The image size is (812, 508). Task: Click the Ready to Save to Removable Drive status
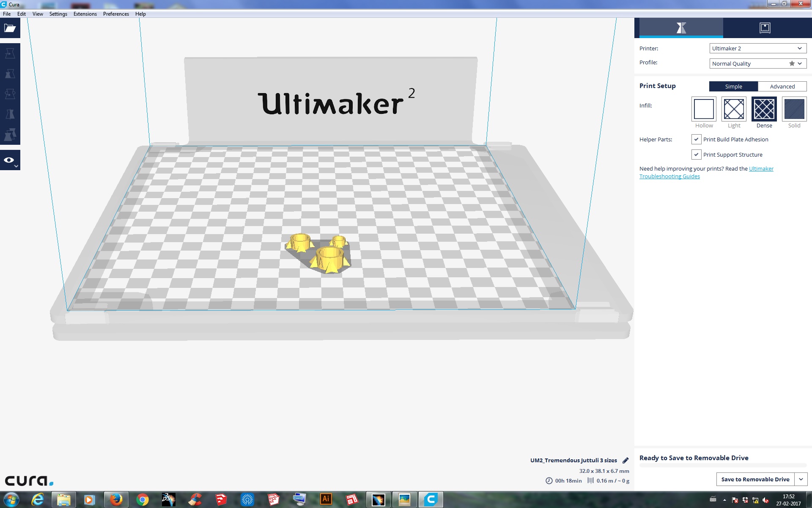point(694,458)
